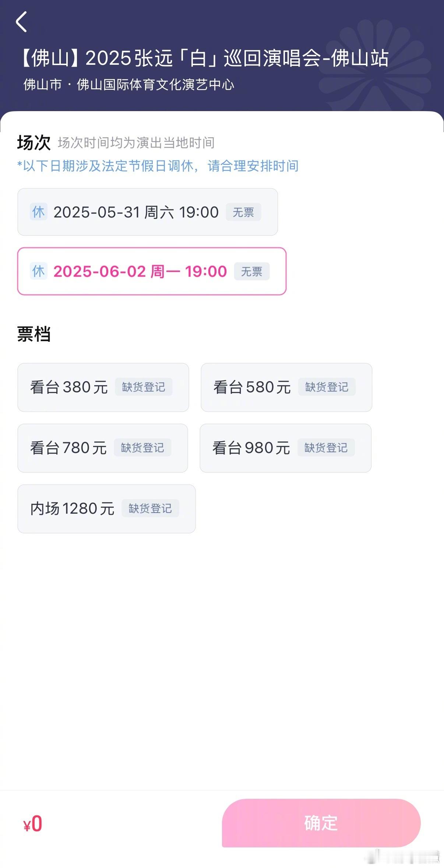This screenshot has height=868, width=444.
Task: Tap the 无票 tag on 06-02 session
Action: [x=252, y=271]
